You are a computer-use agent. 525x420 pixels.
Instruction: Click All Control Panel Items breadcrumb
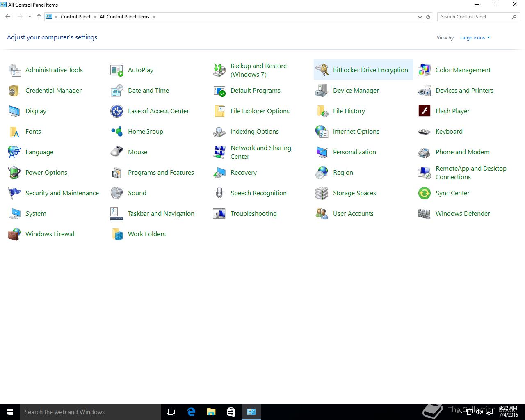click(x=124, y=17)
